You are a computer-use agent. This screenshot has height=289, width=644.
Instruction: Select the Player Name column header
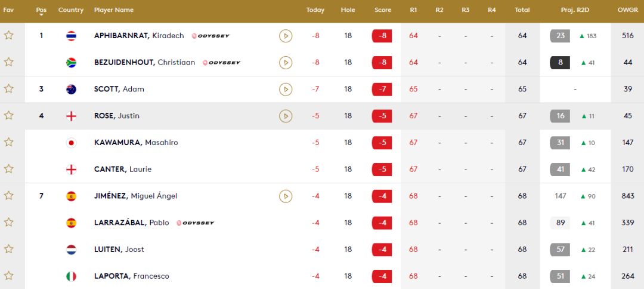[x=114, y=10]
